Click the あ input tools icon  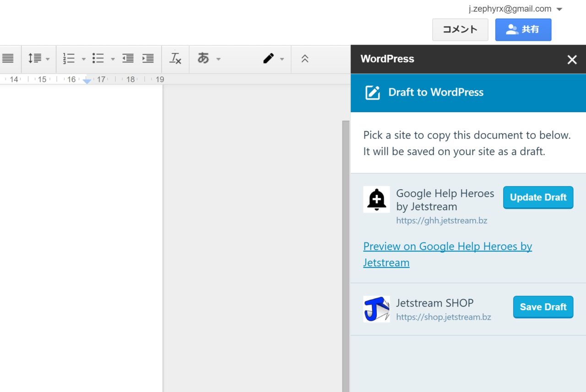[x=203, y=59]
